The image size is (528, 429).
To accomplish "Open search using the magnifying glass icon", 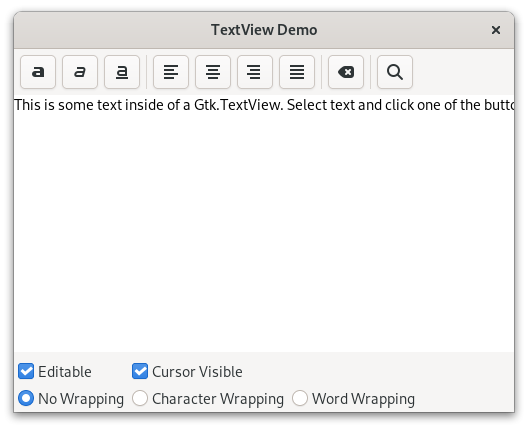I will click(395, 72).
